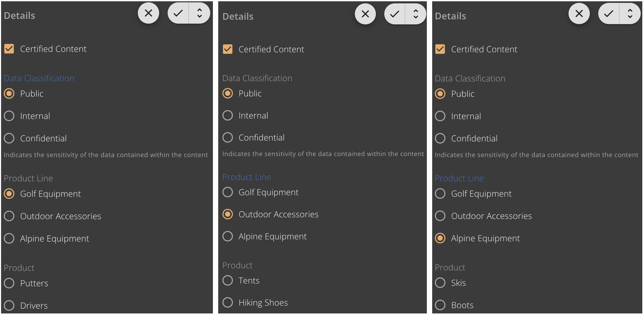Click highlighted Product Line label in middle panel
Viewport: 644px width, 316px height.
pyautogui.click(x=246, y=177)
